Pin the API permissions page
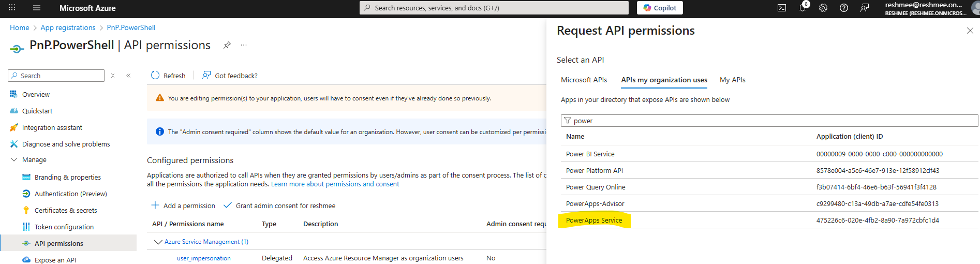This screenshot has width=980, height=264. [227, 45]
